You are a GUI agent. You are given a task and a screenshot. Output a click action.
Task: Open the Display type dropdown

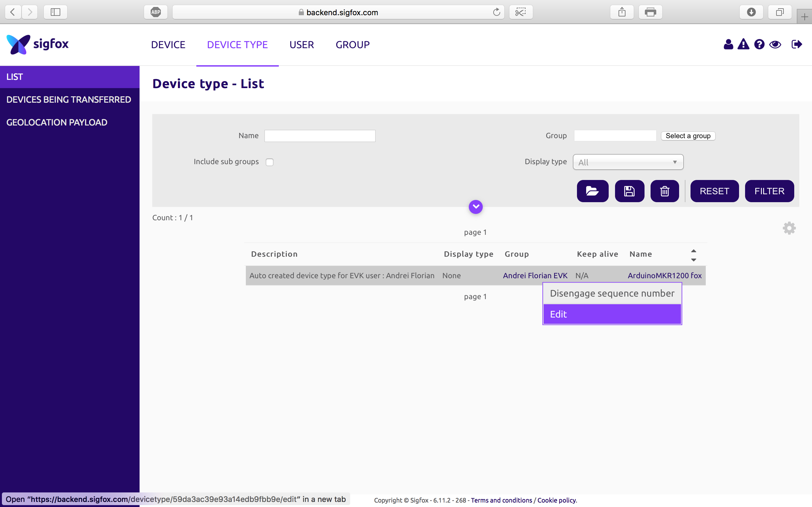tap(628, 162)
